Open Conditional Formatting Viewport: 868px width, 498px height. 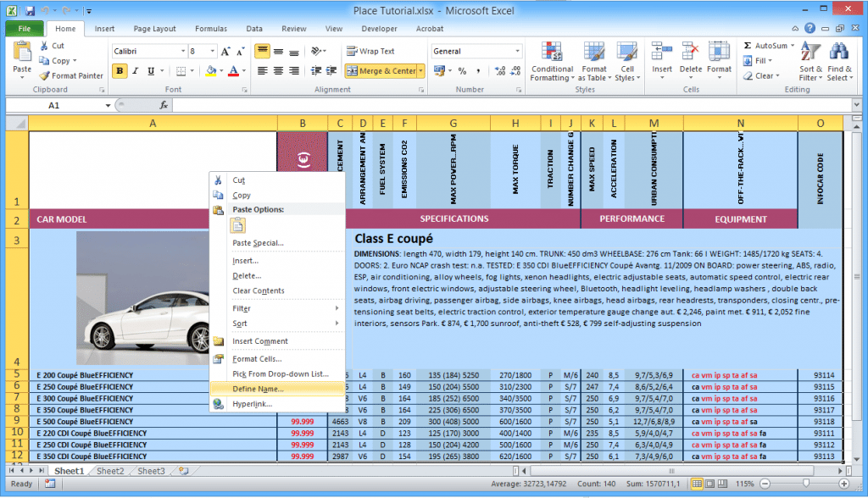pos(552,61)
